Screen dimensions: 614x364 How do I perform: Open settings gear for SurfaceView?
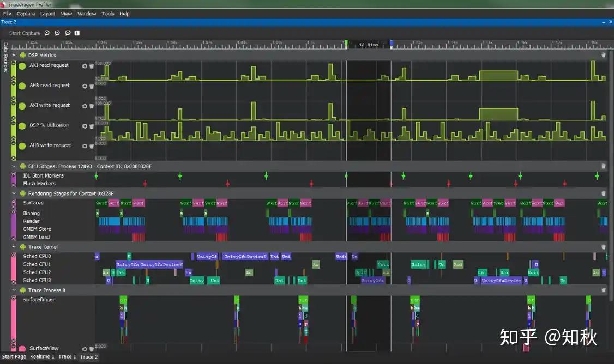[85, 348]
